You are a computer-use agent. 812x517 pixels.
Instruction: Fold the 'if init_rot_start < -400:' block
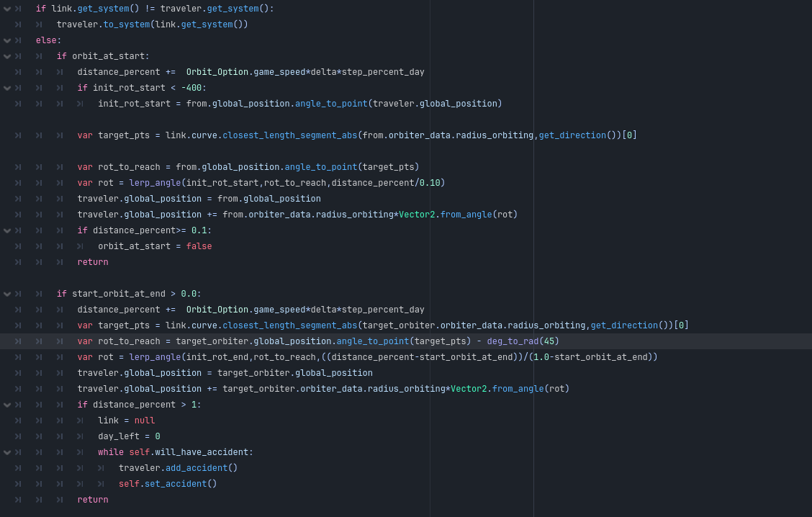coord(7,88)
